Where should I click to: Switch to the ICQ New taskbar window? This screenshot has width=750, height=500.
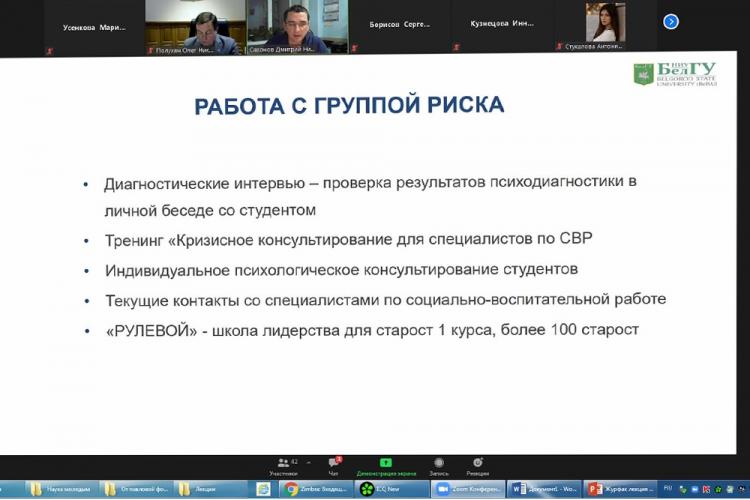pos(392,489)
